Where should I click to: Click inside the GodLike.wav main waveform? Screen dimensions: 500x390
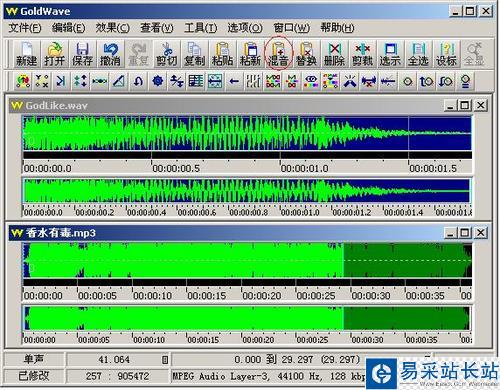pos(247,133)
